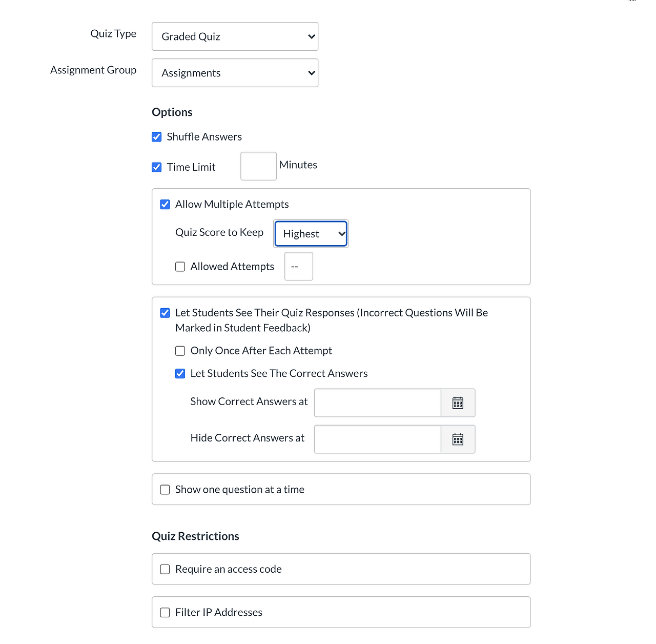
Task: Toggle Allow Multiple Attempts checkbox
Action: (x=165, y=205)
